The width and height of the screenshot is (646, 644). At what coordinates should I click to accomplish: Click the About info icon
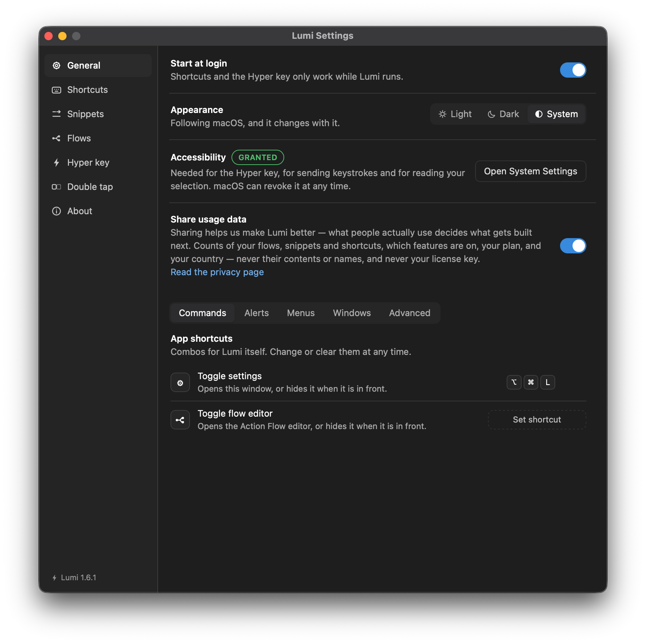pos(56,211)
